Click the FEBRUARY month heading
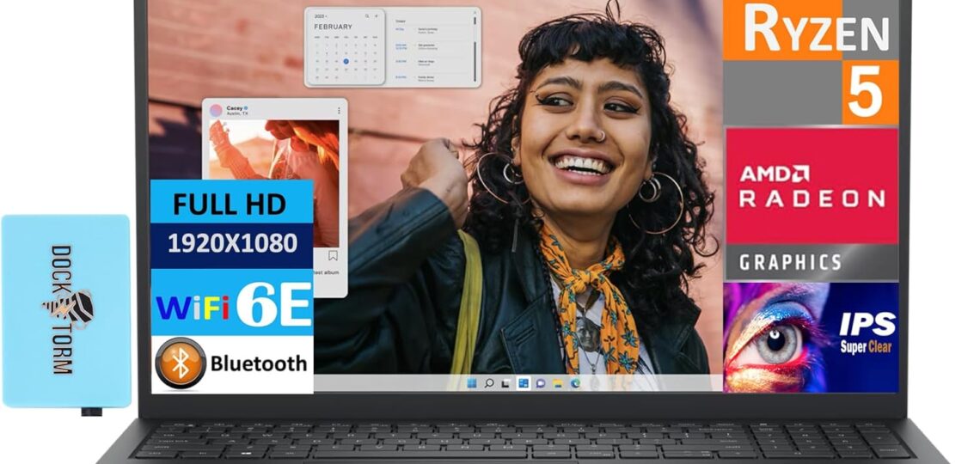 click(334, 27)
